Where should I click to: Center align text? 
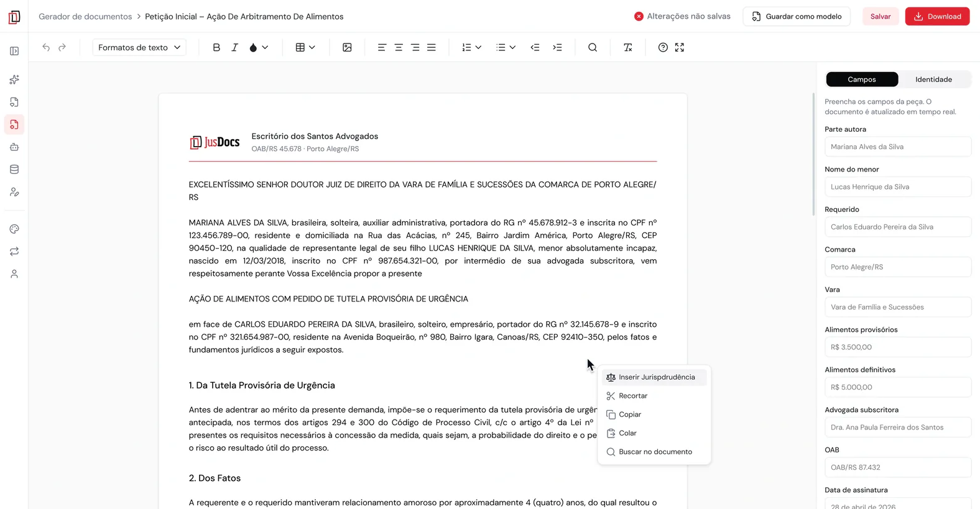click(x=399, y=47)
